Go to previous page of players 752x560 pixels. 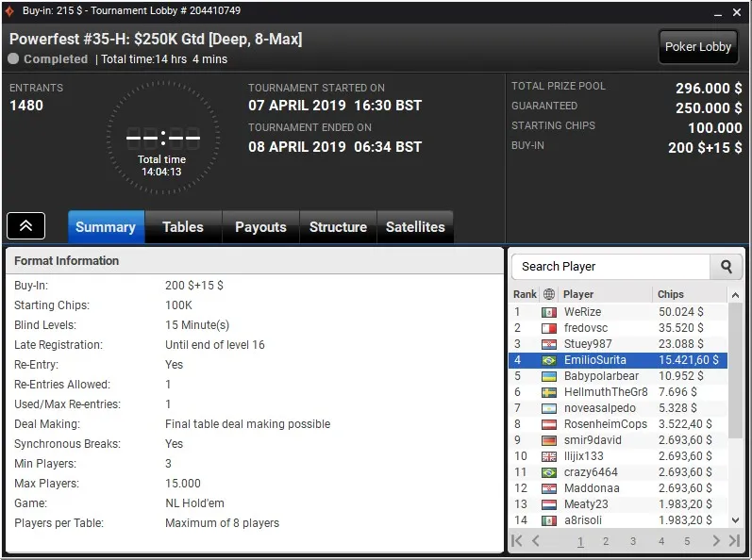[x=536, y=541]
